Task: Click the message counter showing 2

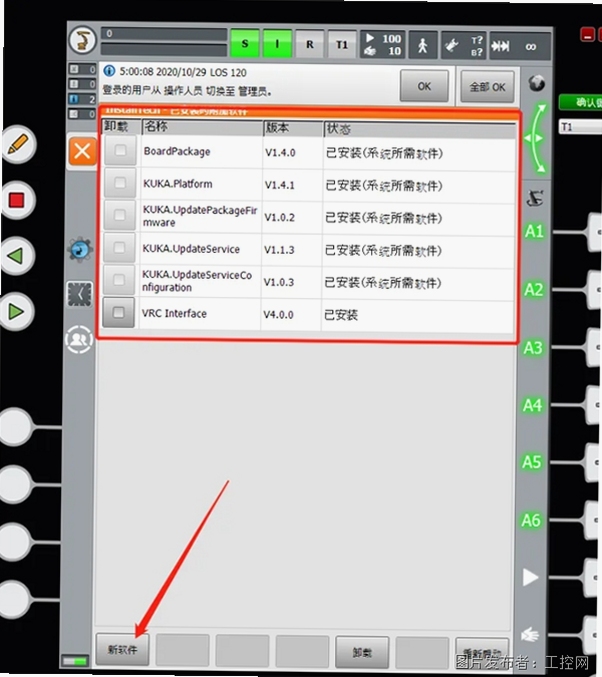Action: tap(82, 99)
